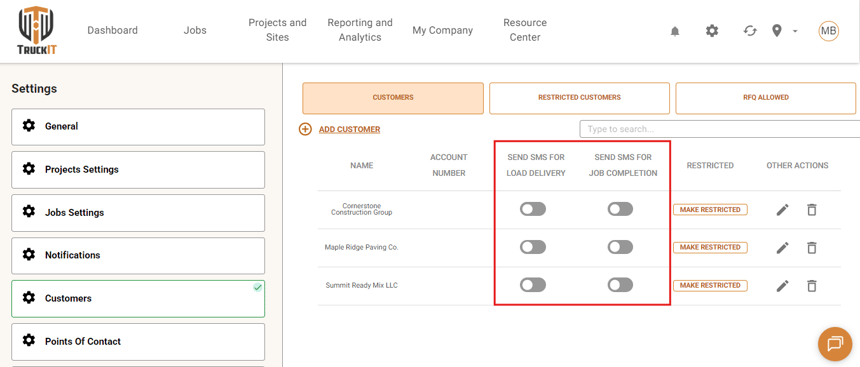Open Resource Center menu

point(525,30)
